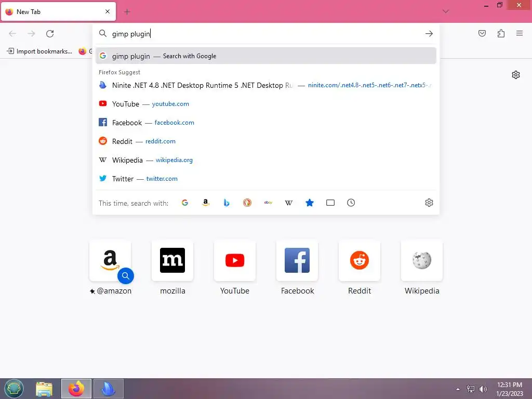532x399 pixels.
Task: Open the mozilla shortcut tile
Action: click(172, 267)
